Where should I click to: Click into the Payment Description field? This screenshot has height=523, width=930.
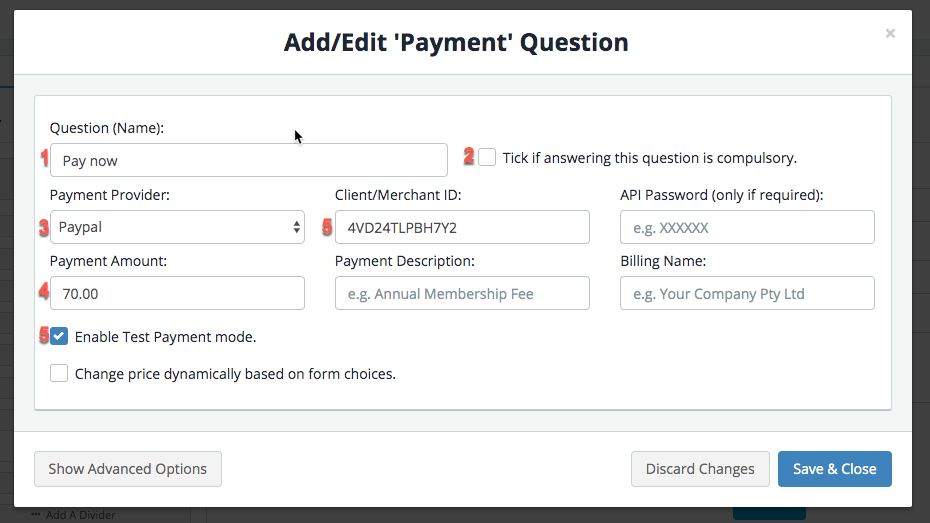(x=462, y=293)
